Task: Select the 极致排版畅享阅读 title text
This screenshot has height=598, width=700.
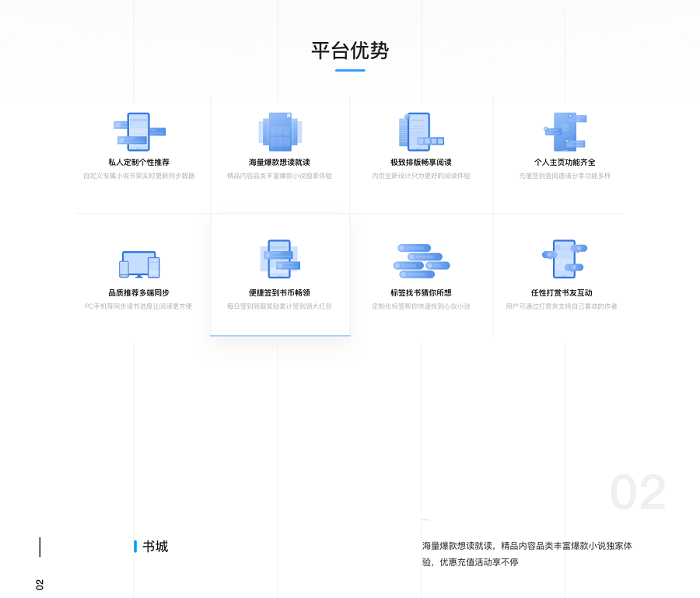Action: (421, 163)
